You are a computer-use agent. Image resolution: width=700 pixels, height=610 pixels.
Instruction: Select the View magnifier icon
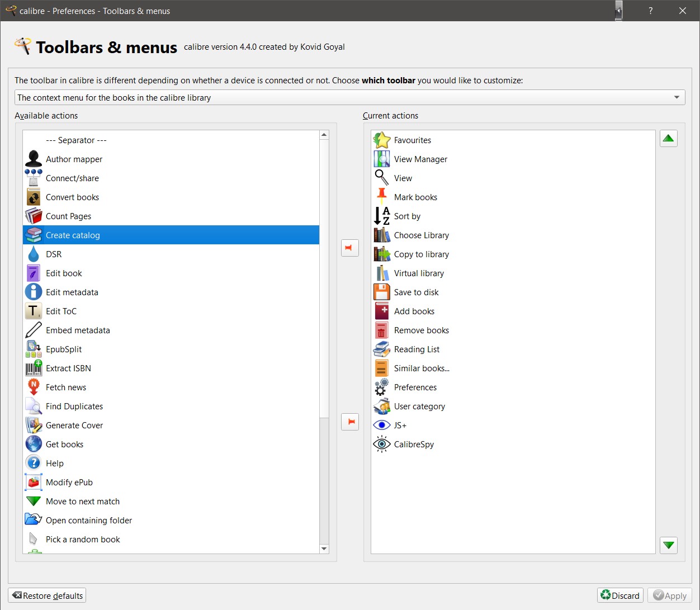tap(382, 178)
